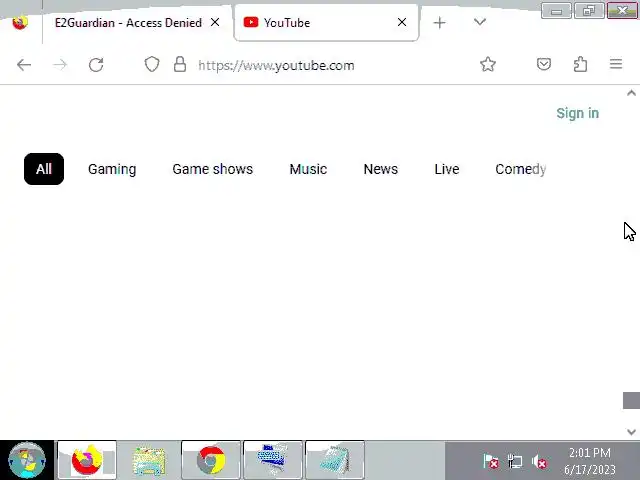View site security via the padlock icon

point(180,64)
